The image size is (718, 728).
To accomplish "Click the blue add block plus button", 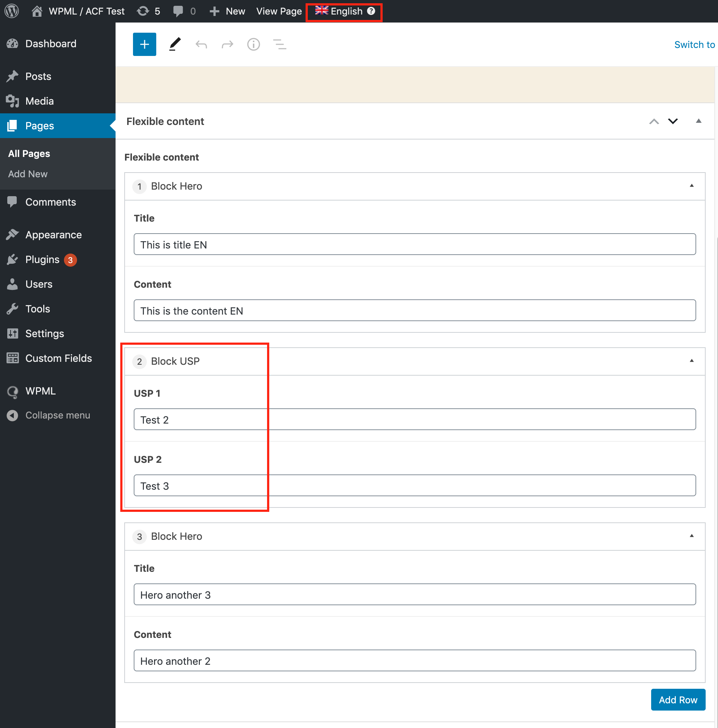I will (x=144, y=44).
